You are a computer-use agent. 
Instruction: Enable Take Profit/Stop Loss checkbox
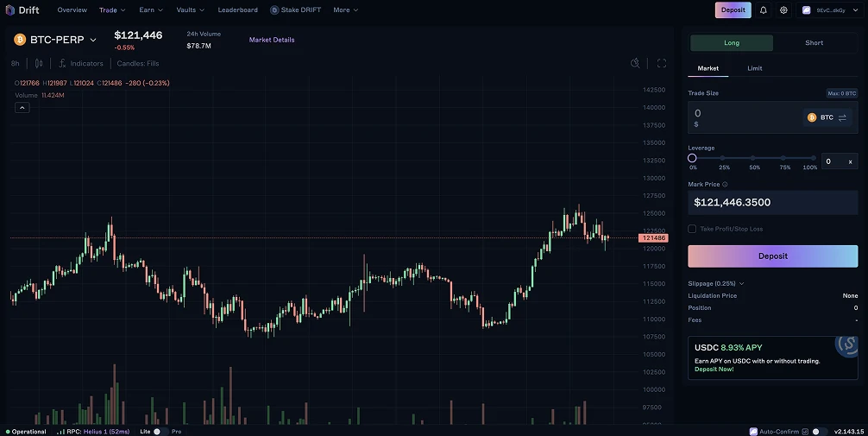(x=692, y=229)
